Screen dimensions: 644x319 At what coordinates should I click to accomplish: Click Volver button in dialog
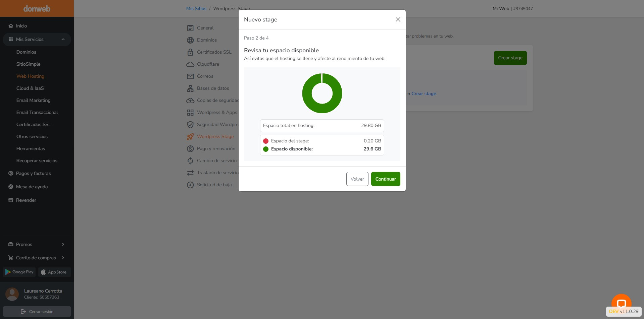[x=357, y=179]
